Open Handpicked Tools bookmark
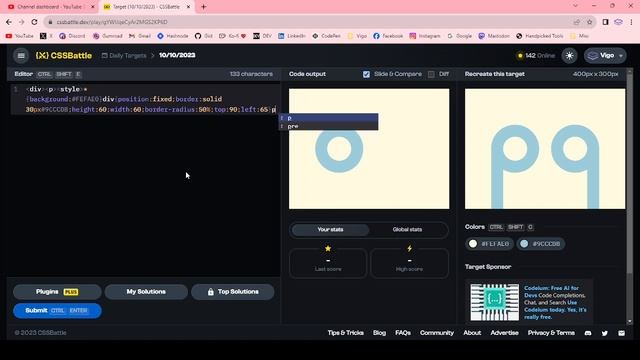Viewport: 640px width, 360px height. pyautogui.click(x=540, y=36)
